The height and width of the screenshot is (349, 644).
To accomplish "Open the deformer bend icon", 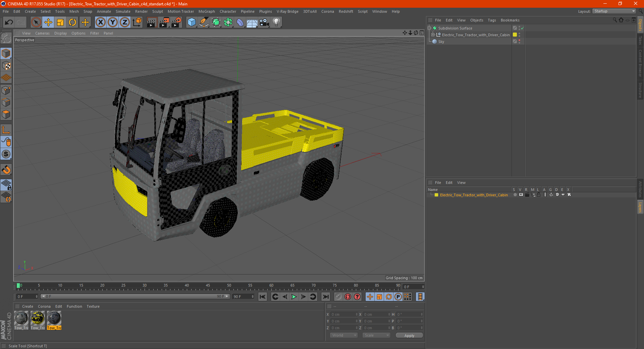I will coord(240,22).
